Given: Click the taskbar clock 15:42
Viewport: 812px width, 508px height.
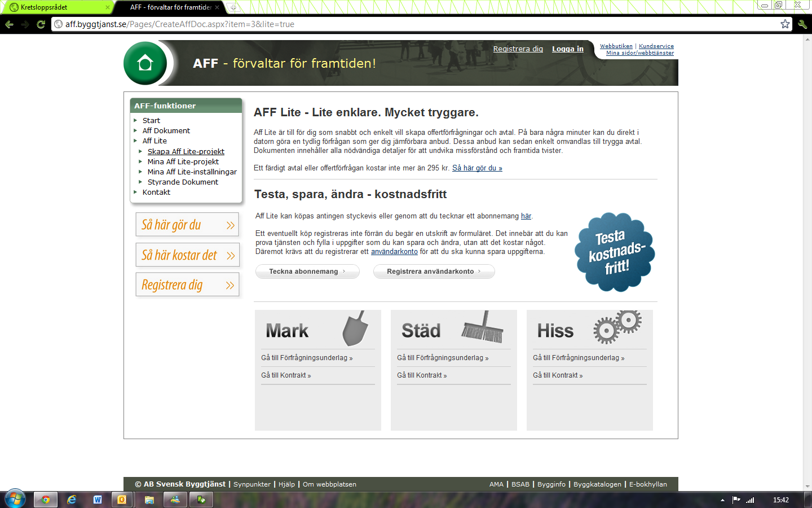Looking at the screenshot, I should tap(781, 500).
